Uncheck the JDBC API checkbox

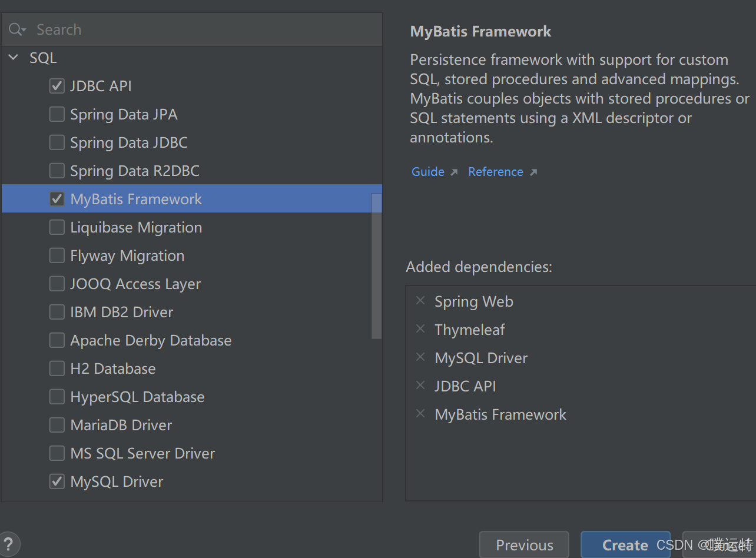click(57, 86)
